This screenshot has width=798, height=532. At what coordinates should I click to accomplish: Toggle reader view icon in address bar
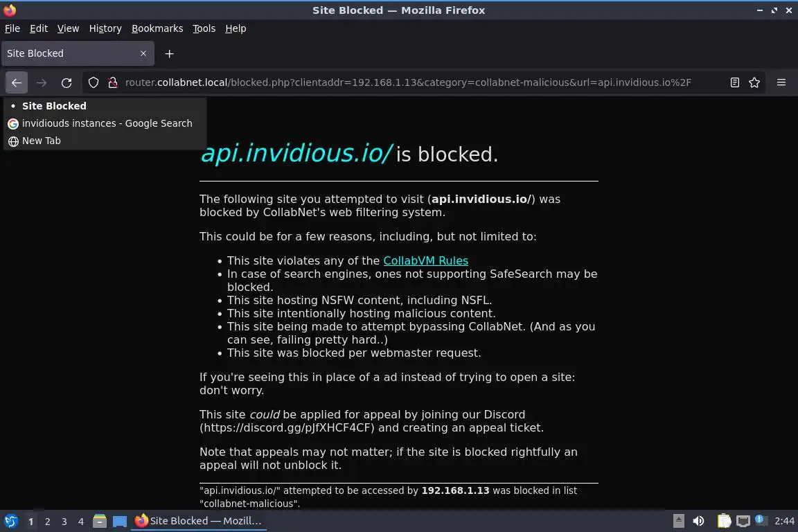click(735, 82)
